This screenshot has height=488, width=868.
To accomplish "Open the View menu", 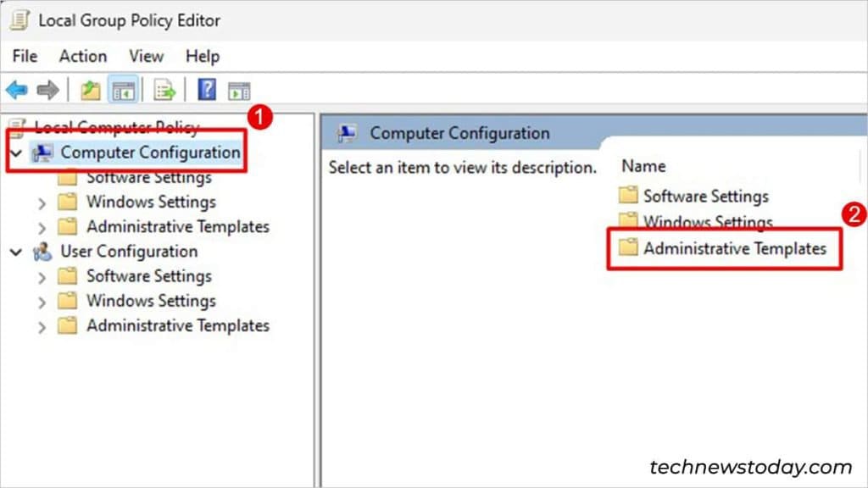I will [145, 56].
